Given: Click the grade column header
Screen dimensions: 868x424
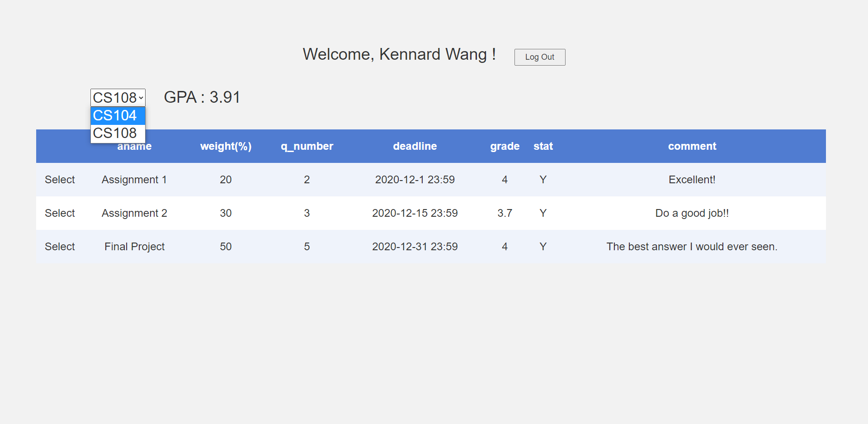Looking at the screenshot, I should coord(505,146).
